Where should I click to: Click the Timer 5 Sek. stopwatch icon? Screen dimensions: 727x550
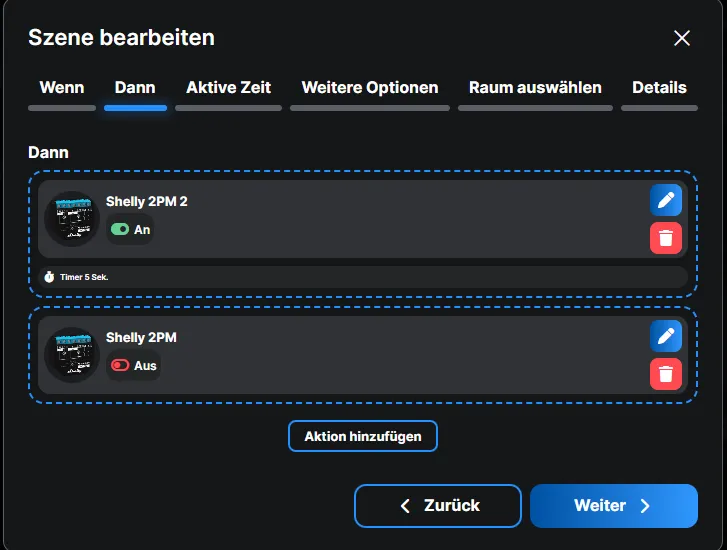click(49, 277)
